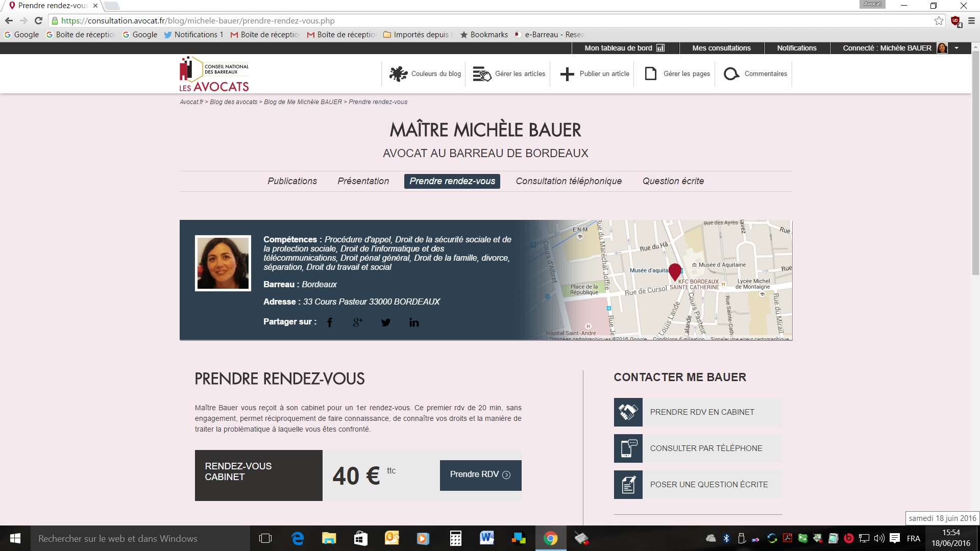Select Prendre rendez-vous tab

click(452, 181)
